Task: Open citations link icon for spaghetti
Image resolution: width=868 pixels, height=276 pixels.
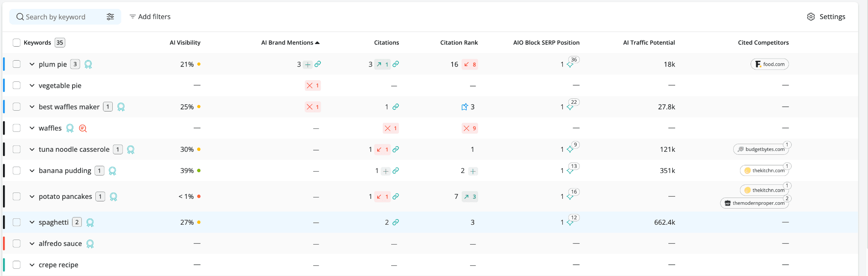Action: [x=395, y=222]
